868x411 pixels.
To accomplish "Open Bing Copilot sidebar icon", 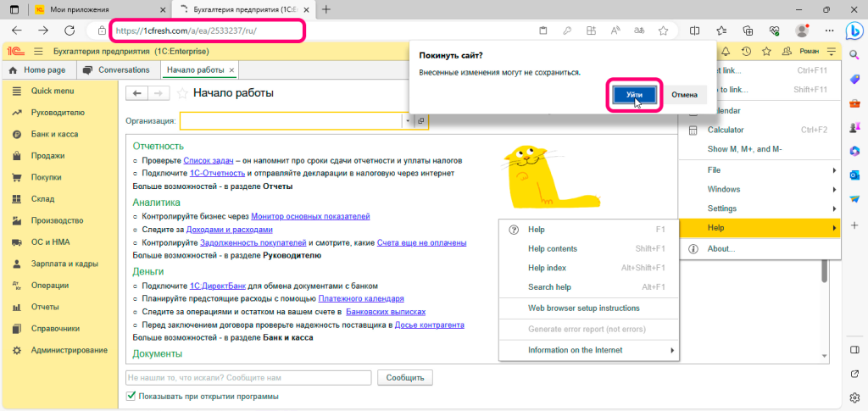I will coord(854,31).
